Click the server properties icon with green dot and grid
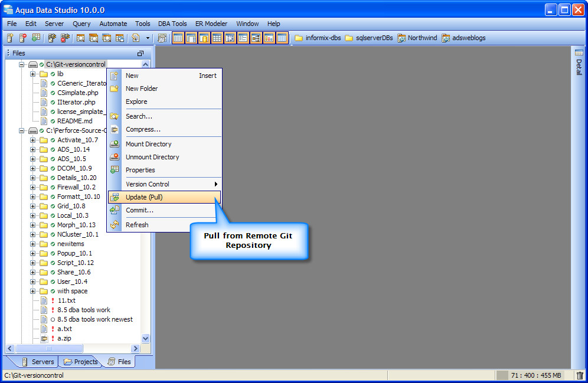This screenshot has height=383, width=588. (x=36, y=38)
